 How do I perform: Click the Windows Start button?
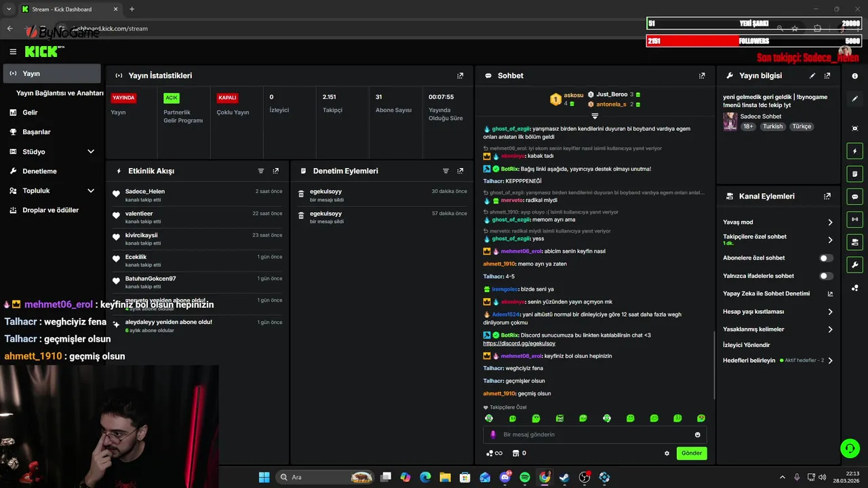[x=264, y=477]
